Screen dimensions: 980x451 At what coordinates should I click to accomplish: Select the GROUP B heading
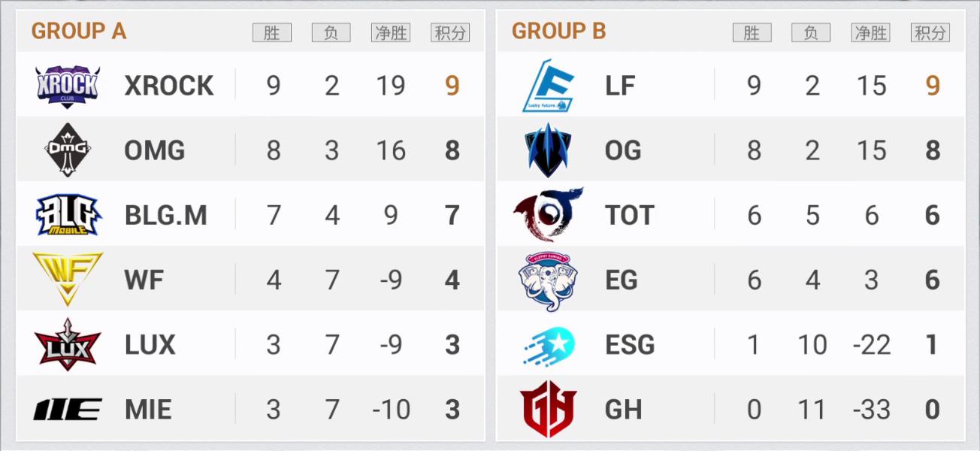click(x=558, y=32)
